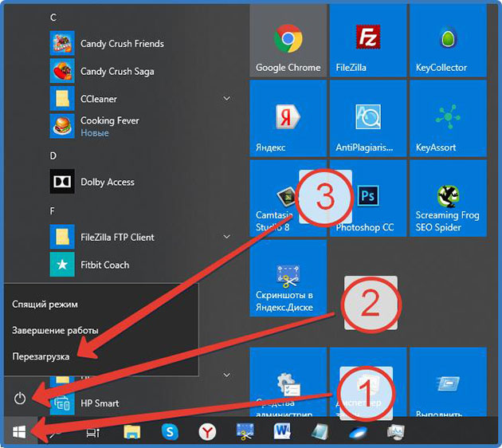The width and height of the screenshot is (502, 448).
Task: Expand the folder chevron above HP Smart
Action: click(226, 375)
